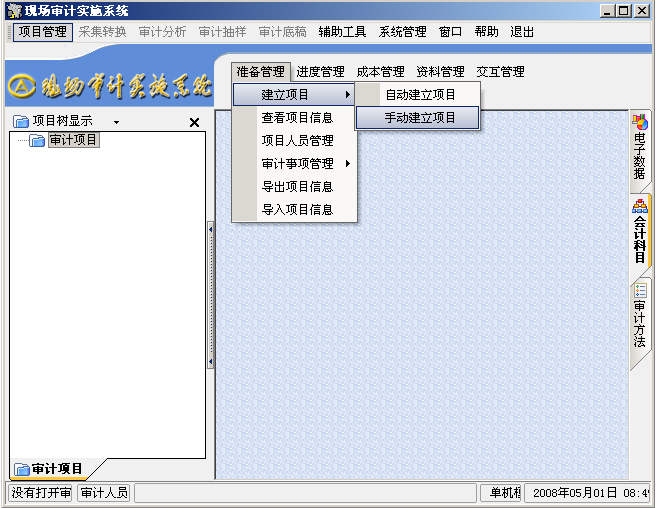Open the 辅助工具 menu

coord(342,32)
